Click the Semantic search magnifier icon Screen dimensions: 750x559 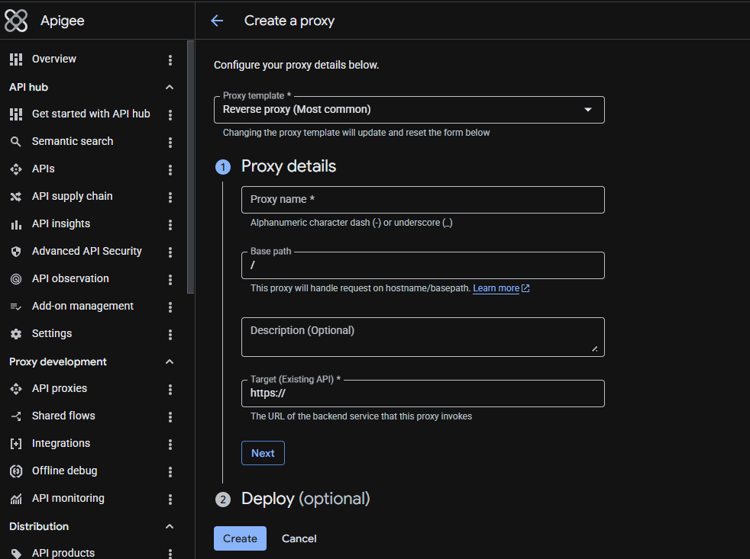click(16, 142)
